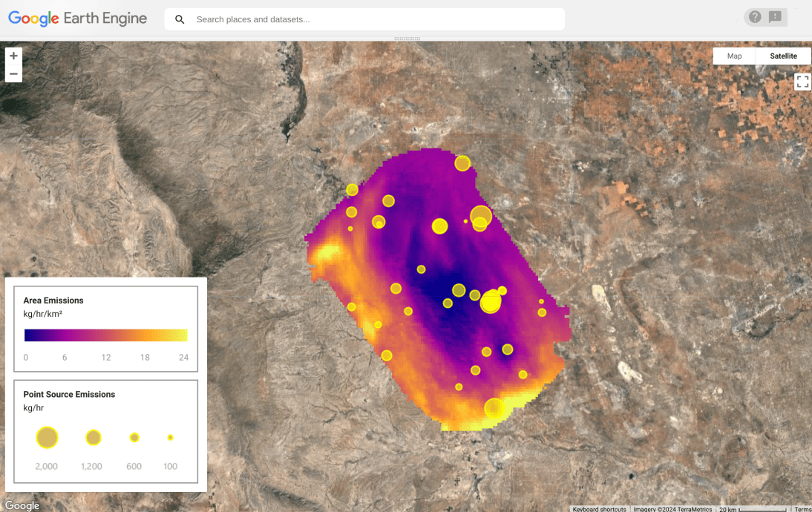Switch to Map view
Screen dimensions: 812x512
(733, 56)
